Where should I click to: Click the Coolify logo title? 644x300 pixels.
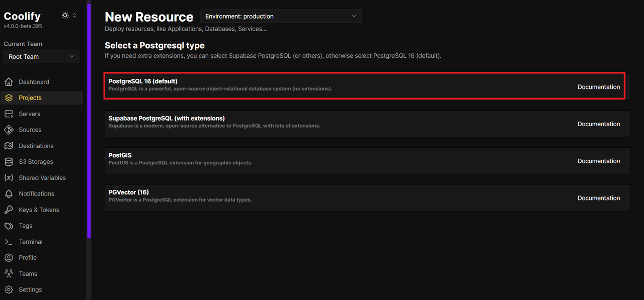(x=22, y=16)
